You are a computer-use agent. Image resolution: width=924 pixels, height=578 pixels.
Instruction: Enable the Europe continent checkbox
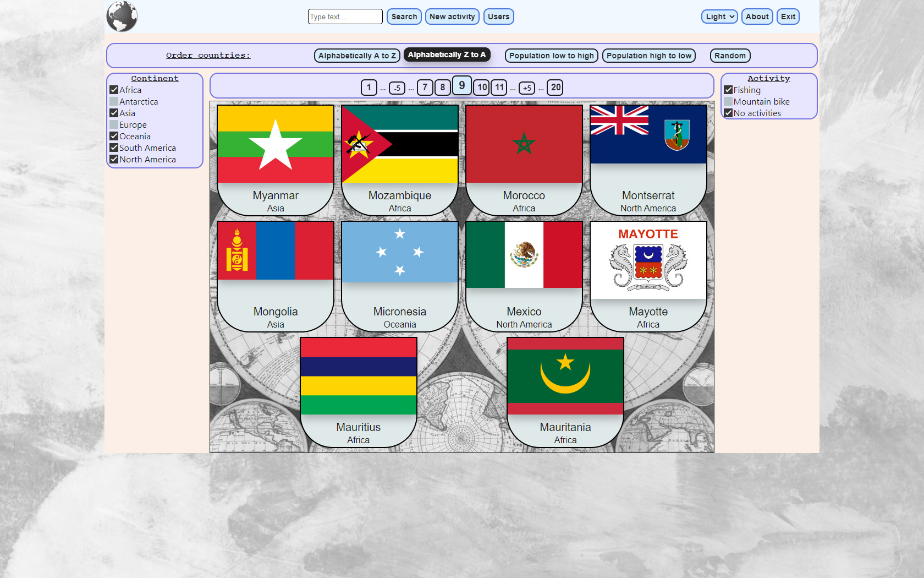(x=114, y=125)
